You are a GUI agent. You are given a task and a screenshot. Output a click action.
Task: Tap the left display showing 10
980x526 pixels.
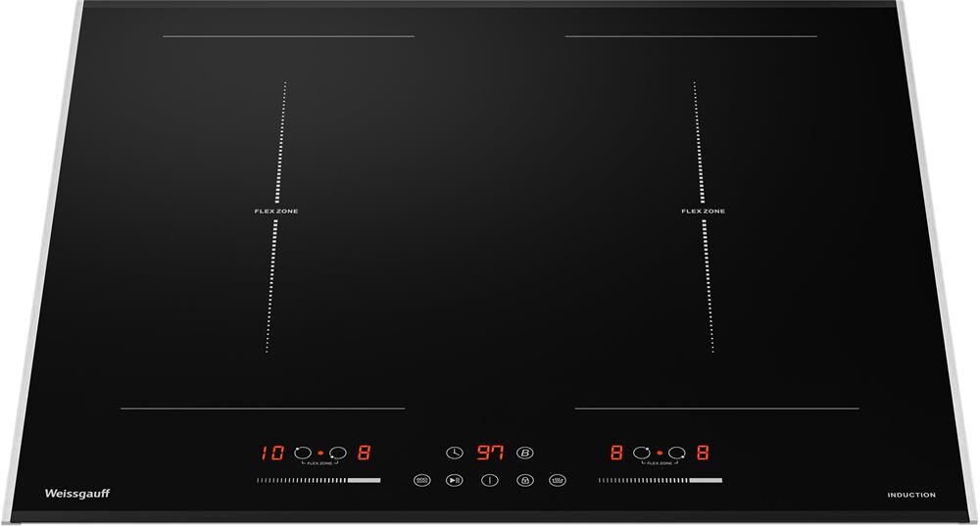click(x=271, y=453)
